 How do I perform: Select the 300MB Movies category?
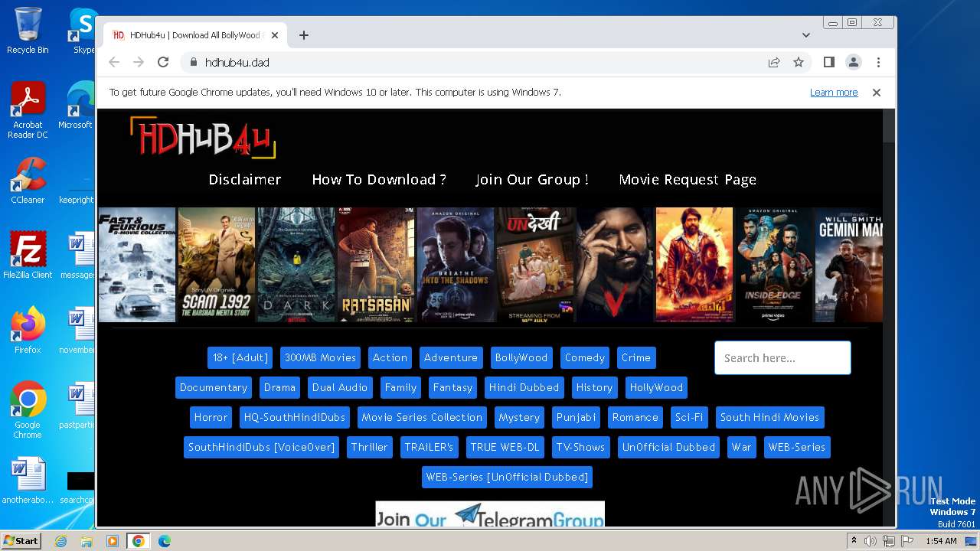pos(320,357)
